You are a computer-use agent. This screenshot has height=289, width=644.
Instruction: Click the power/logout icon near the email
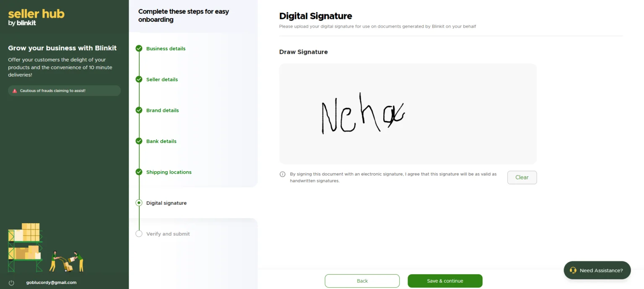11,283
